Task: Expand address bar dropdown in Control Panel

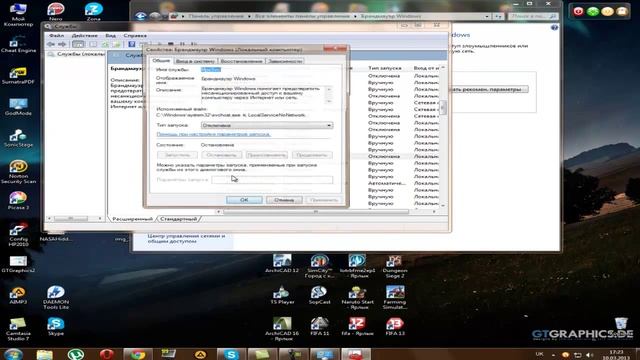Action: pos(487,16)
